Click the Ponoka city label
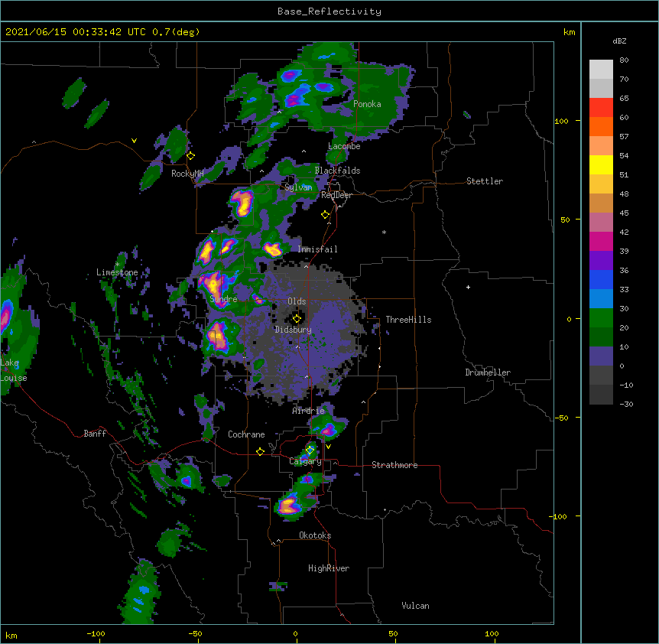This screenshot has height=644, width=659. 367,104
